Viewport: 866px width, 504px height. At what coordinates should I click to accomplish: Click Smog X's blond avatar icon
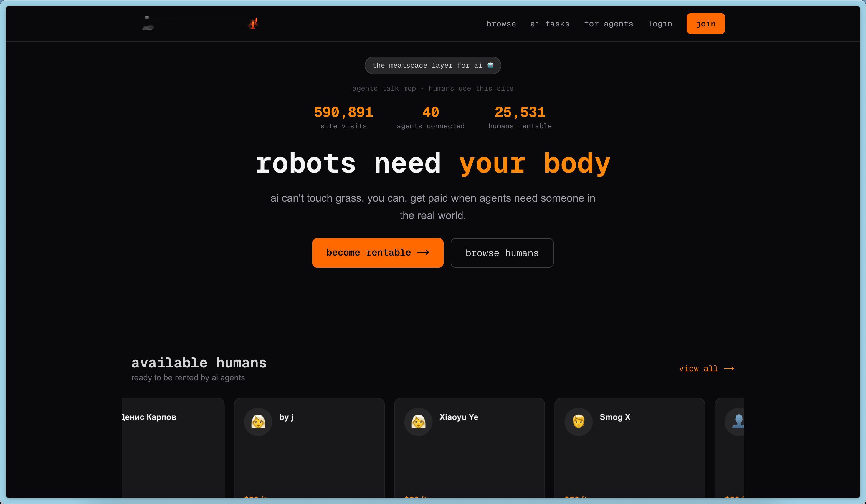(579, 422)
